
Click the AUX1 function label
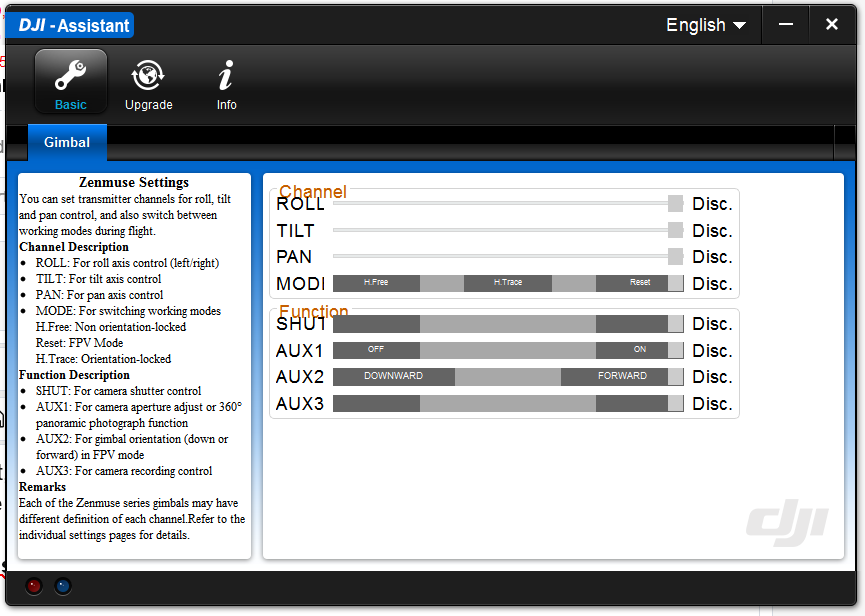[299, 351]
